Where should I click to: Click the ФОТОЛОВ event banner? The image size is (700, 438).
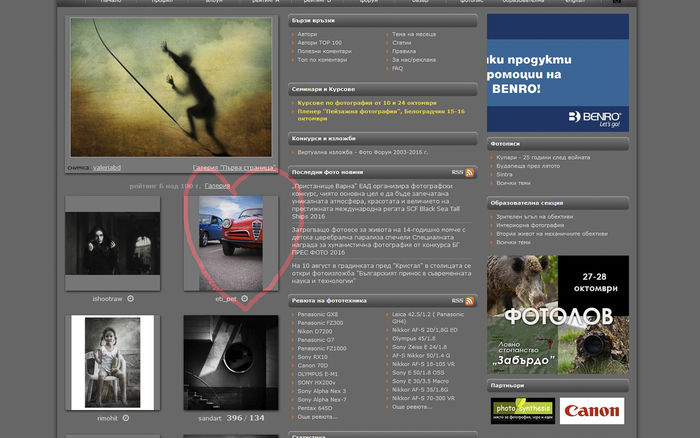(558, 311)
